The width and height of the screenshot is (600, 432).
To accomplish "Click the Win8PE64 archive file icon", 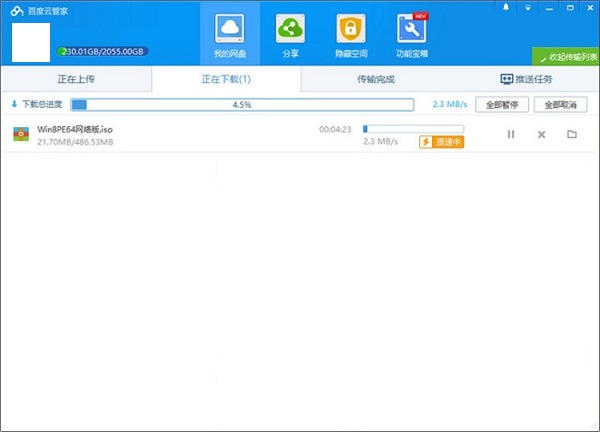I will click(x=20, y=135).
